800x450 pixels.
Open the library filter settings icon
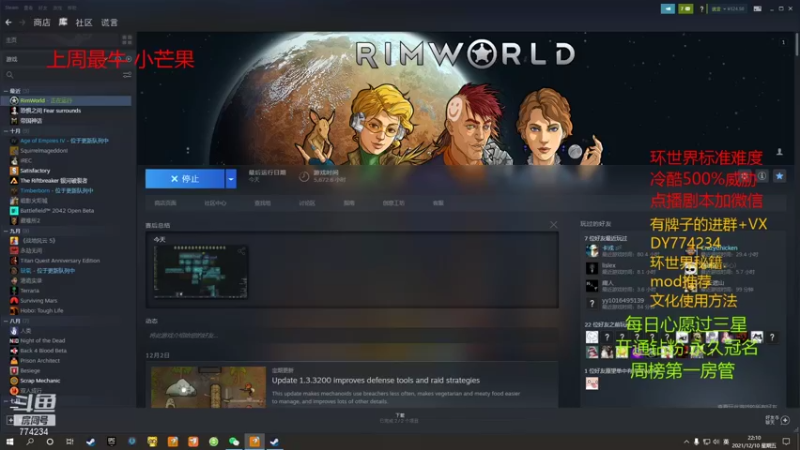[127, 75]
